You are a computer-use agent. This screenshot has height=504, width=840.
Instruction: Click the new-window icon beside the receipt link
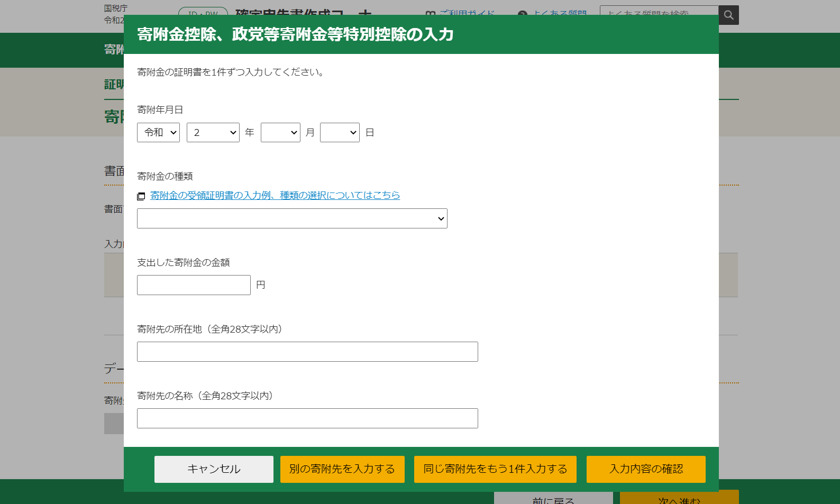[x=141, y=196]
